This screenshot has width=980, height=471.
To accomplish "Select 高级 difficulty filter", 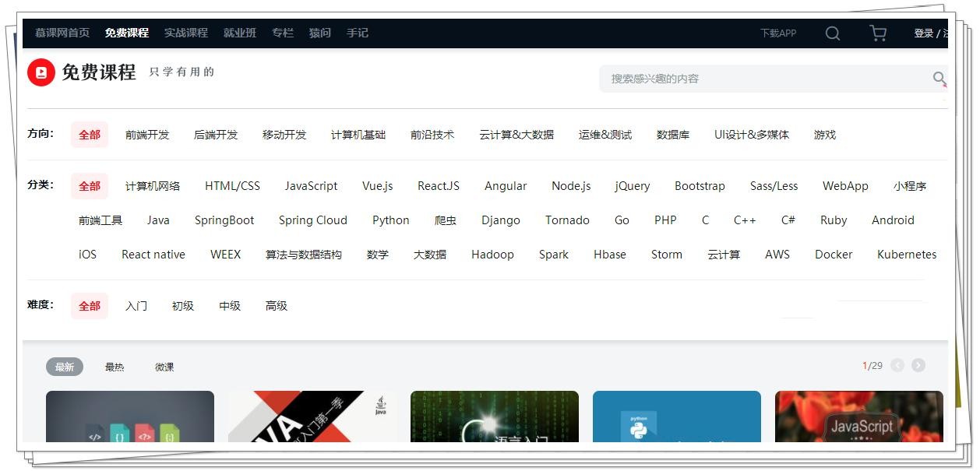I will 277,306.
